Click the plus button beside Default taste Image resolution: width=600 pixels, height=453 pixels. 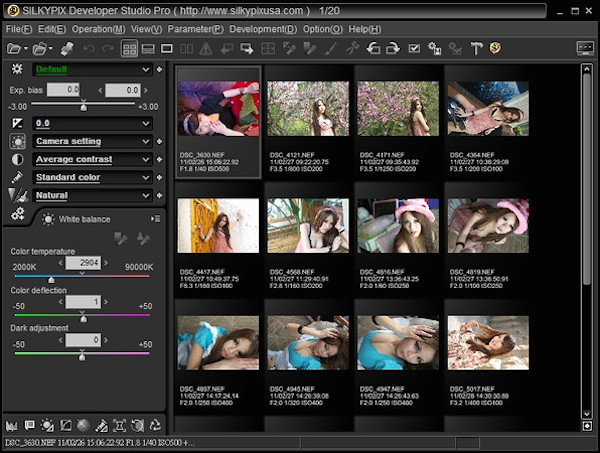pos(160,69)
